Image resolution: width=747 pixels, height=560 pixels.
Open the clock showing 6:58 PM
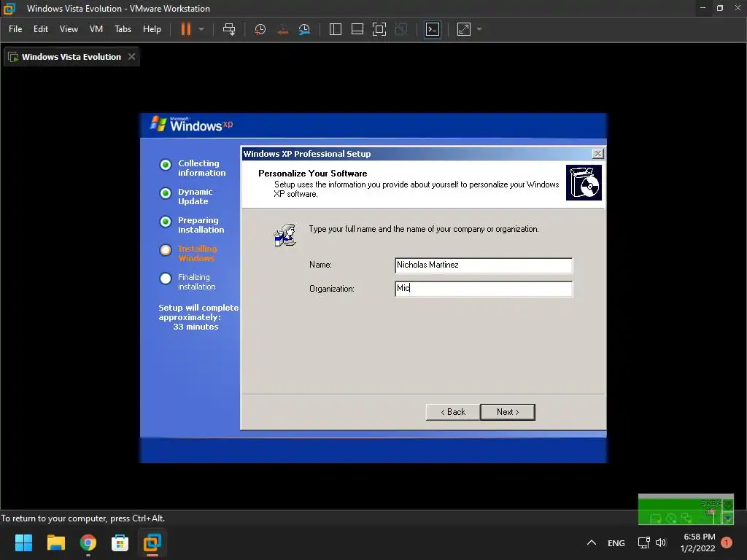[x=699, y=542]
